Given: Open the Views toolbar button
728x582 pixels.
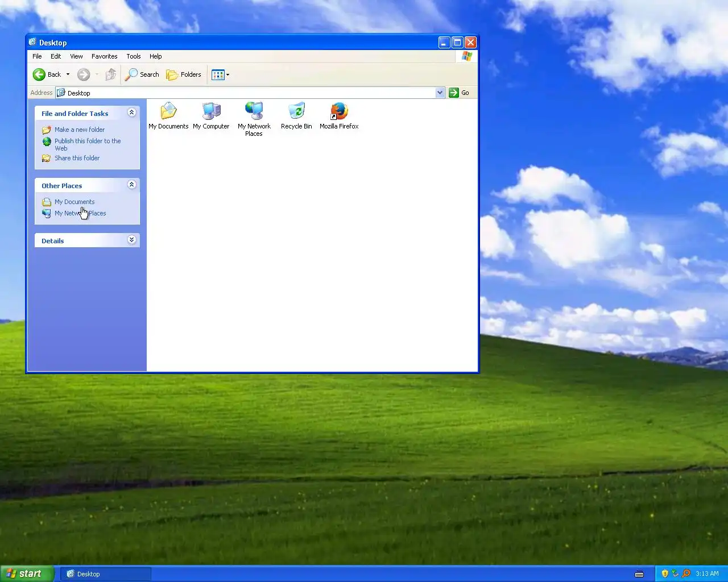Looking at the screenshot, I should click(x=218, y=74).
